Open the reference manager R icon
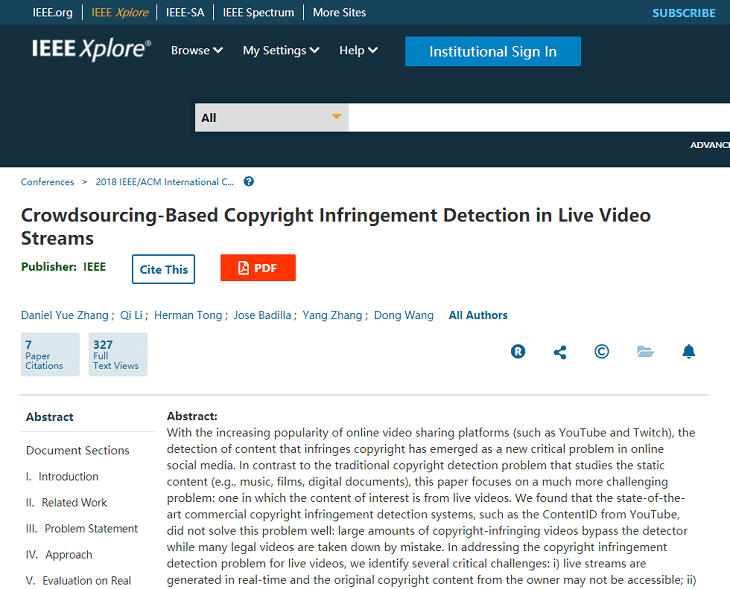Viewport: 730px width, 589px height. [x=518, y=352]
